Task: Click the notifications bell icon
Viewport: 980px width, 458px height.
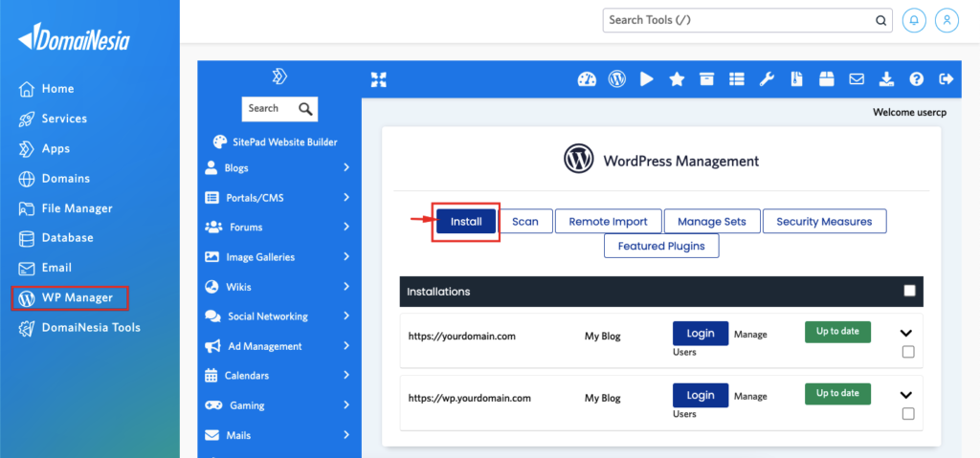Action: coord(914,20)
